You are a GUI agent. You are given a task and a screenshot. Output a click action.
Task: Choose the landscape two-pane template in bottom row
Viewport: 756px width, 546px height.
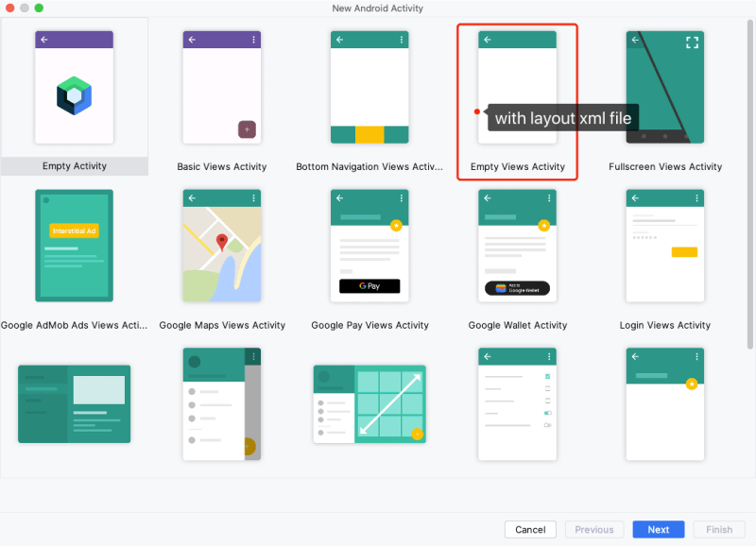(x=74, y=403)
